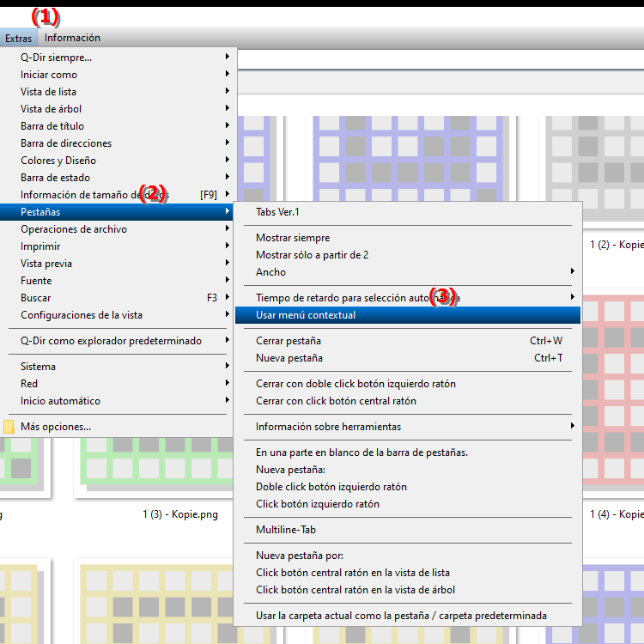This screenshot has width=644, height=644.
Task: Open Colores y Diseño submenu
Action: pos(118,161)
